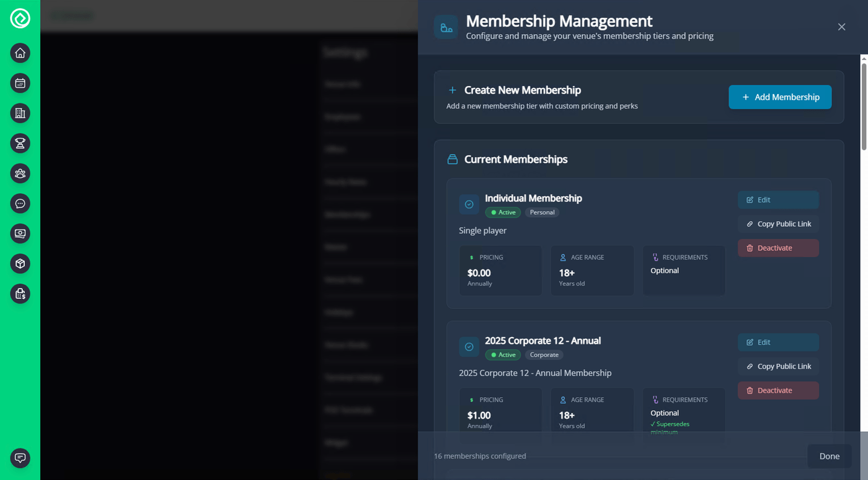Open the messages chat bubble icon
The height and width of the screenshot is (480, 868).
coord(20,203)
